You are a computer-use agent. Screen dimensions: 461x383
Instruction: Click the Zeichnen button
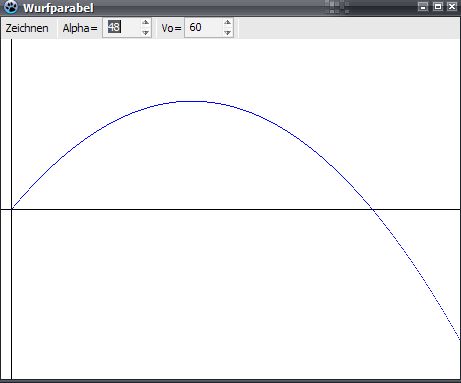[x=27, y=28]
